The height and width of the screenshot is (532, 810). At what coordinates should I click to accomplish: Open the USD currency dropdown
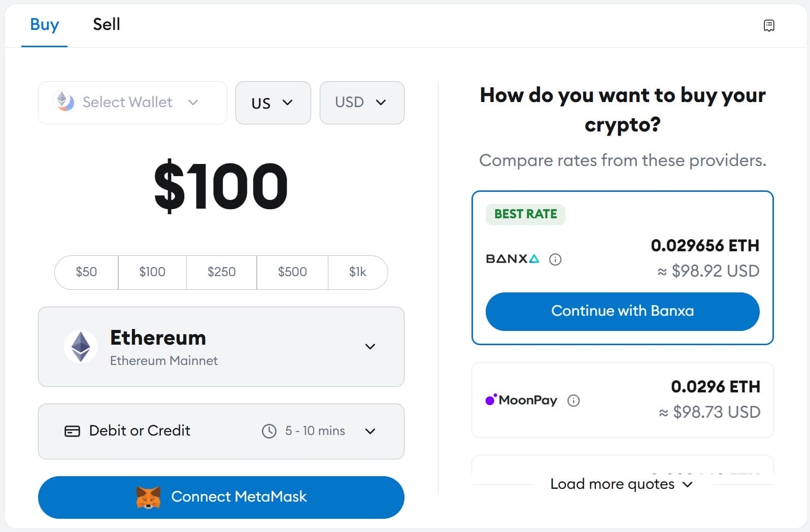tap(361, 103)
